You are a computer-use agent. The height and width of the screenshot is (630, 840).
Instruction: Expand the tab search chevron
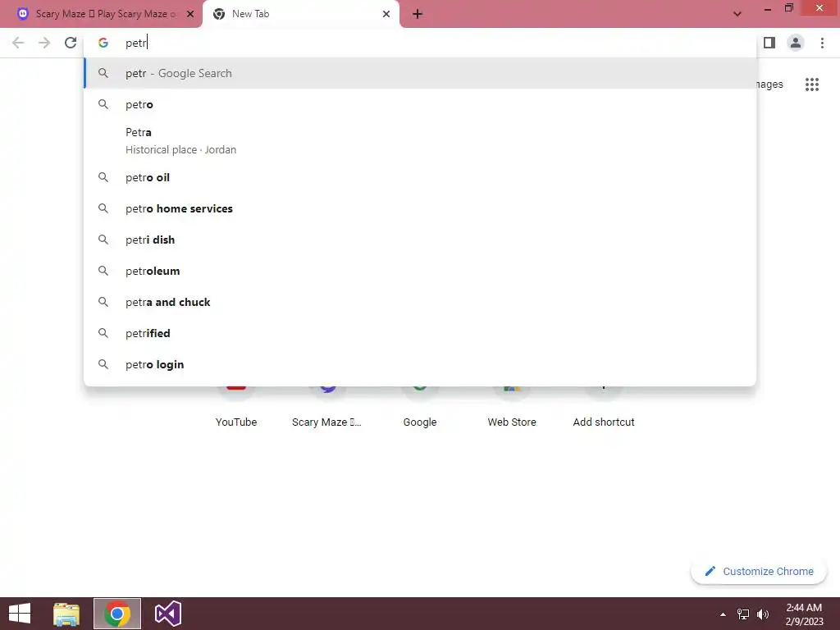tap(737, 14)
